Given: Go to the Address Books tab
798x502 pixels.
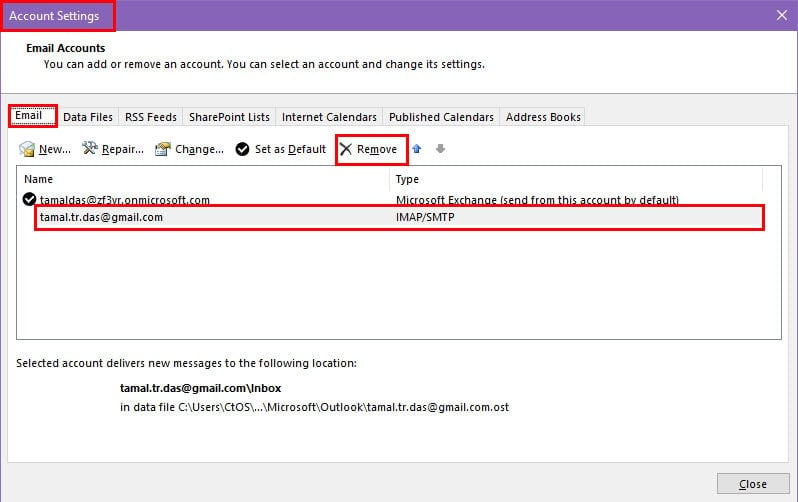Looking at the screenshot, I should coord(543,117).
